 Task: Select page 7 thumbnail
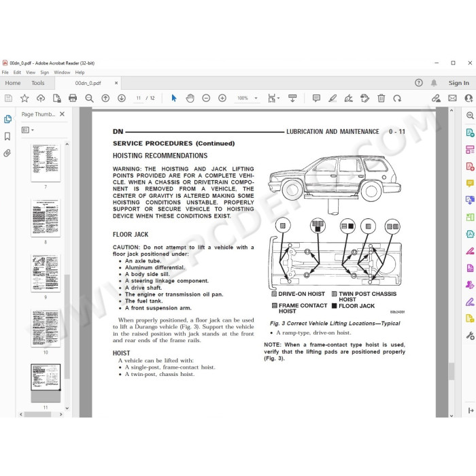coord(46,163)
